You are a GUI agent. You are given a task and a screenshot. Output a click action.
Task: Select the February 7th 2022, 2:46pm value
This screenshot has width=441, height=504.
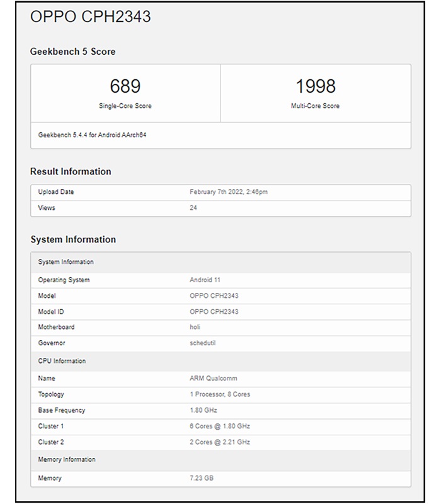tap(229, 192)
